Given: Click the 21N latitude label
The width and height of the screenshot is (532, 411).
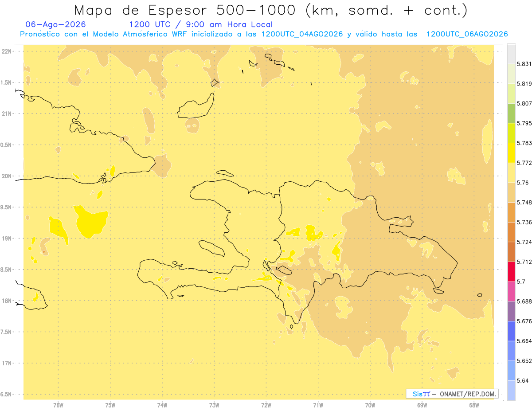Looking at the screenshot, I should 7,114.
